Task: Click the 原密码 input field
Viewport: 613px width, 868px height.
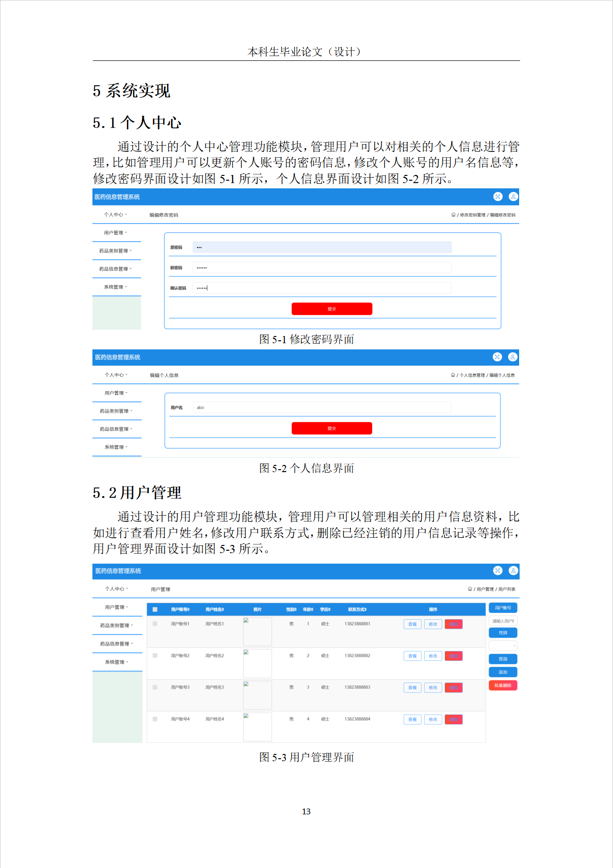Action: point(322,247)
